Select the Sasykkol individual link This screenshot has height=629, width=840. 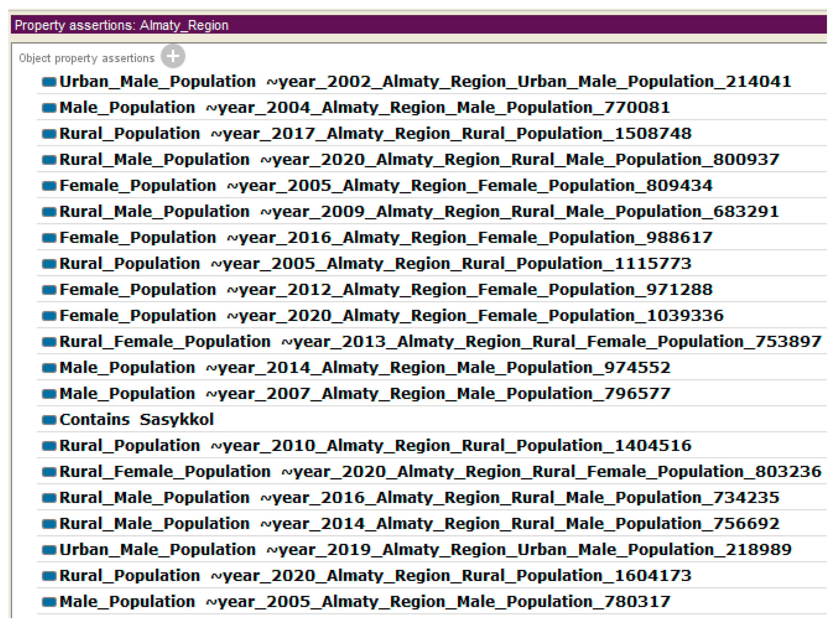tap(177, 420)
